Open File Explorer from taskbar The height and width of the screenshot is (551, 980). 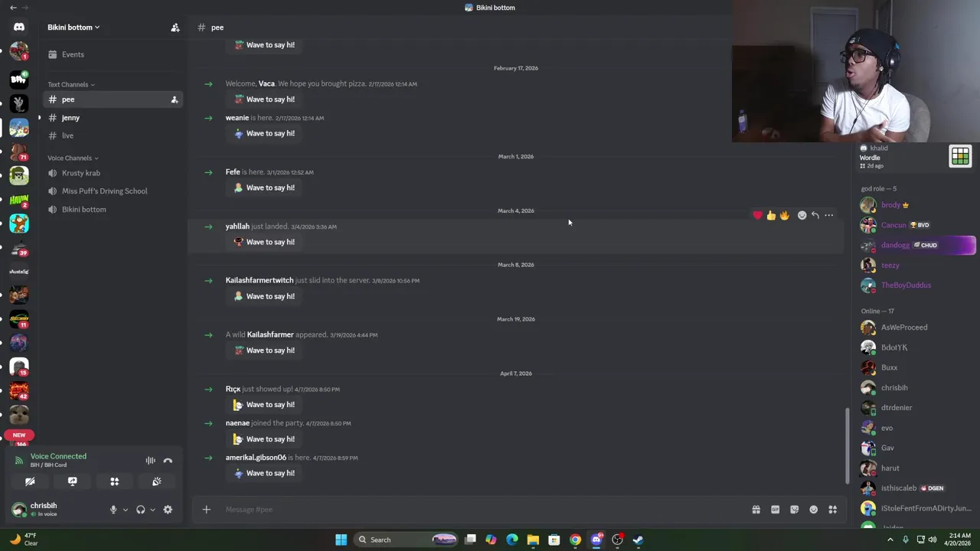point(533,540)
